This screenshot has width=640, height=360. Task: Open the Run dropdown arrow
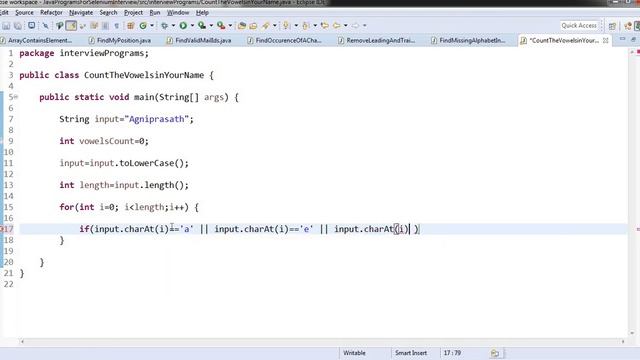click(x=192, y=26)
